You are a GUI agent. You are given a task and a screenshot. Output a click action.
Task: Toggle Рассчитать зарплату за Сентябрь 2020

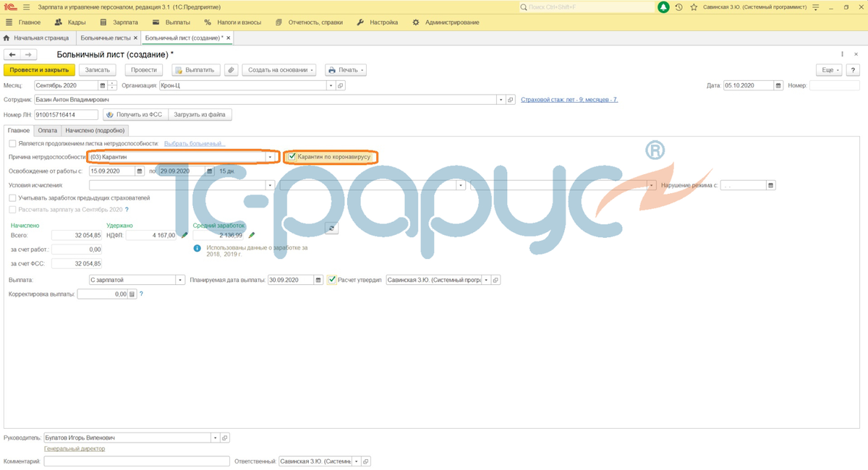tap(12, 210)
